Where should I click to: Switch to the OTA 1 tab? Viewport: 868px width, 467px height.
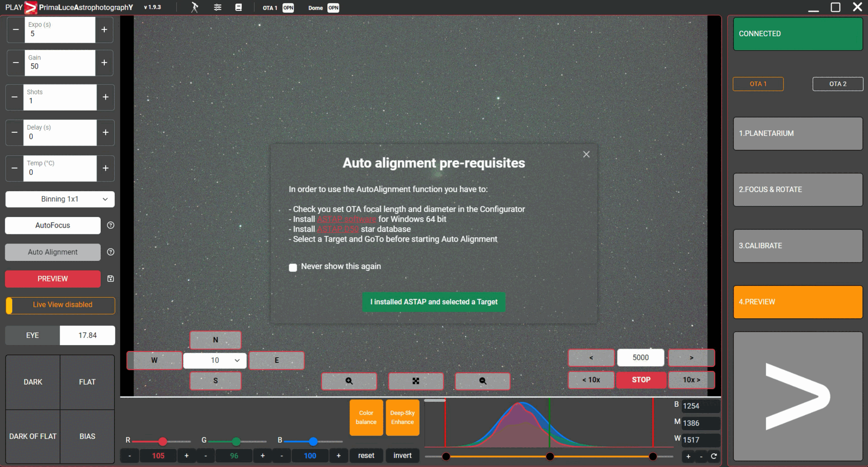758,84
